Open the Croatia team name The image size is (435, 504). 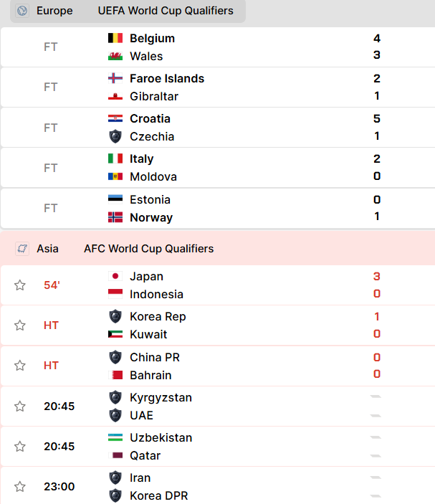pyautogui.click(x=150, y=118)
